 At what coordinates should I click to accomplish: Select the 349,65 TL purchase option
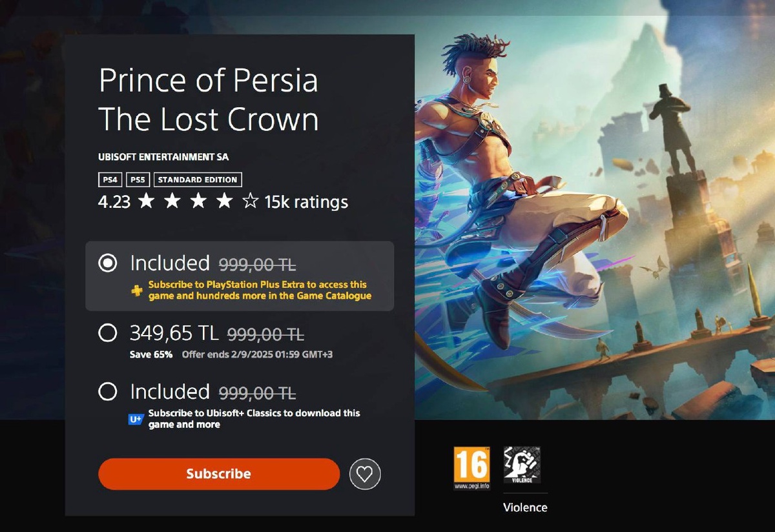pyautogui.click(x=108, y=333)
